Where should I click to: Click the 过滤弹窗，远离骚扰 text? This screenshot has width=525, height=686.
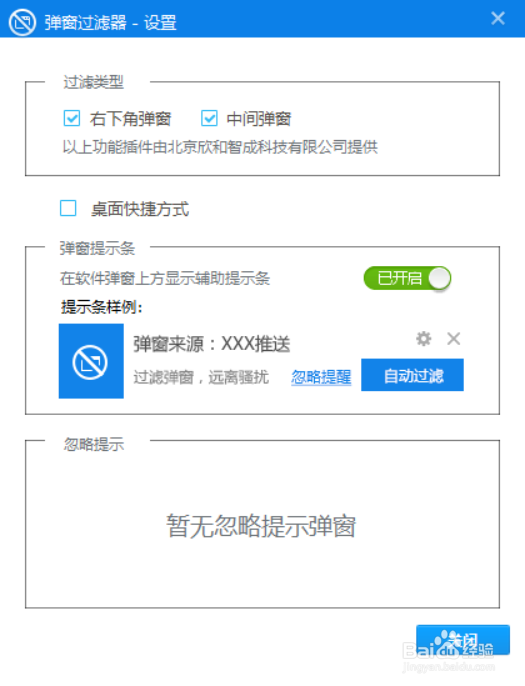pos(201,377)
